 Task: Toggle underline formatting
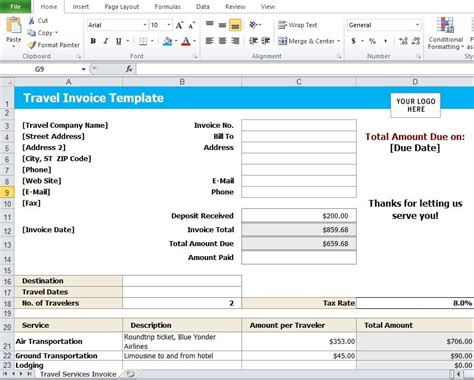[118, 41]
